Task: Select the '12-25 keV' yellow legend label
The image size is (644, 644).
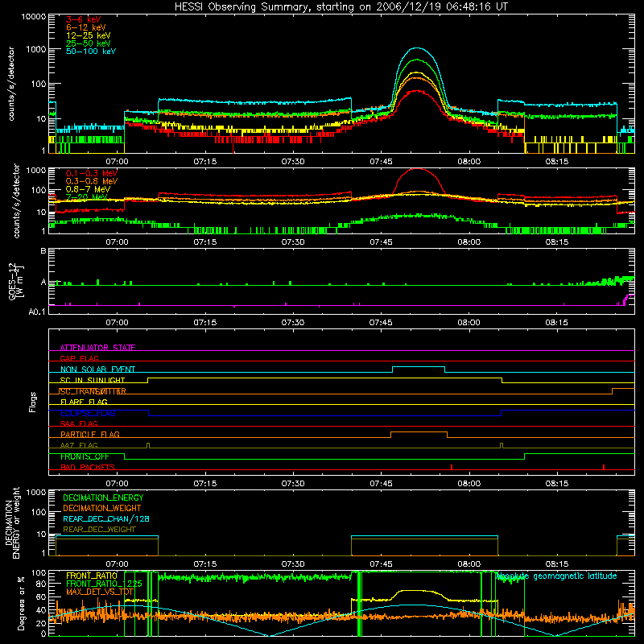Action: (89, 35)
